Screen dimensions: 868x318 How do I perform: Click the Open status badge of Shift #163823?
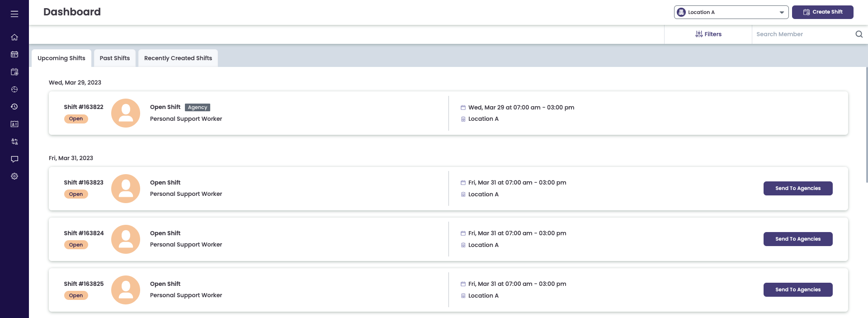pos(76,194)
